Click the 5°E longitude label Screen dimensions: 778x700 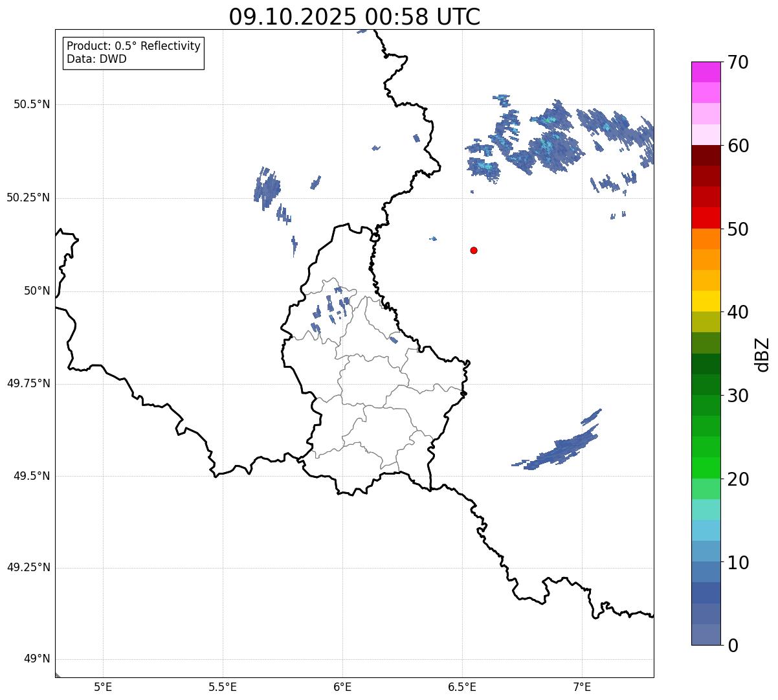(103, 687)
